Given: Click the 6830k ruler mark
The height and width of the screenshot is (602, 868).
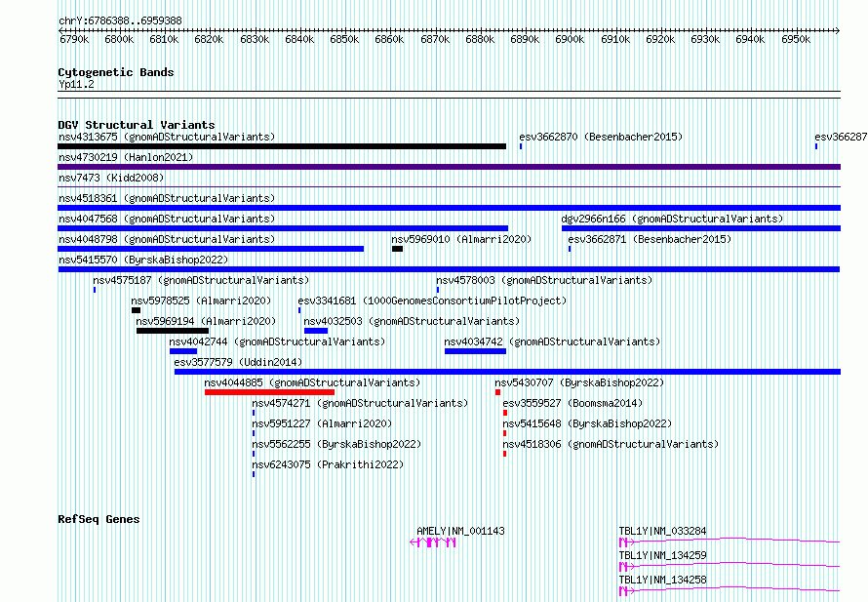Looking at the screenshot, I should click(x=255, y=39).
